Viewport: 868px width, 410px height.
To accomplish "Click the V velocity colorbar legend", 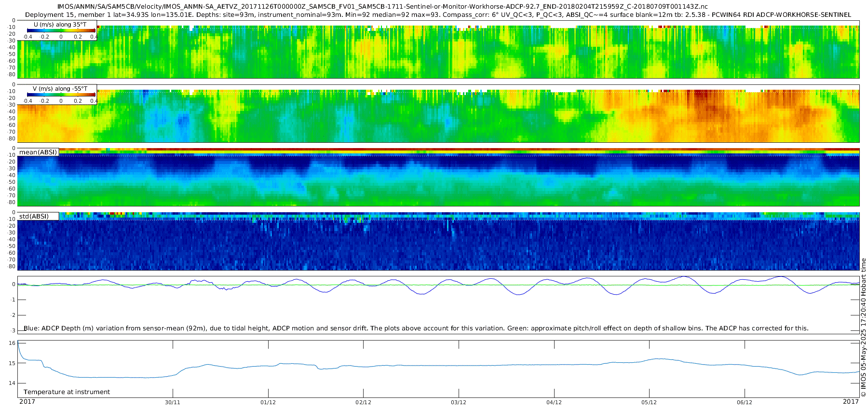I will coord(60,96).
